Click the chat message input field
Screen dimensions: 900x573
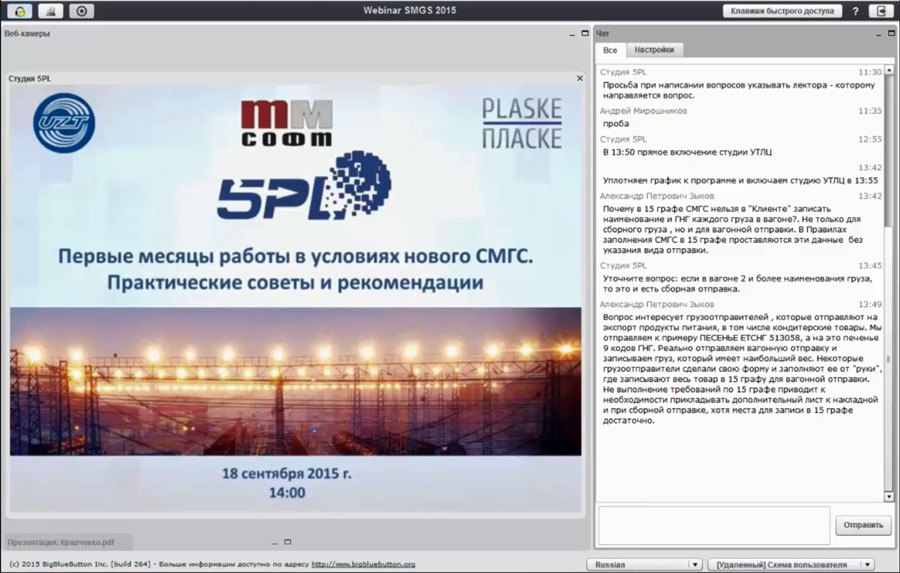pos(712,525)
